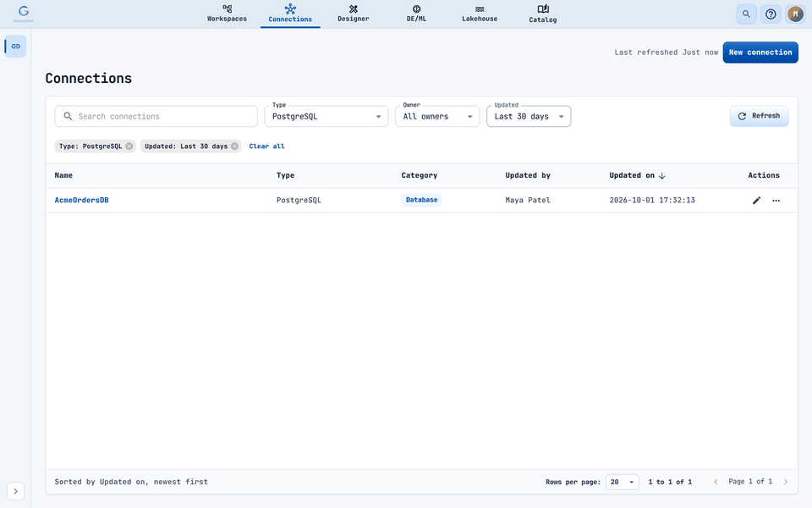This screenshot has width=812, height=508.
Task: Toggle sort arrow on Updated on
Action: point(661,176)
